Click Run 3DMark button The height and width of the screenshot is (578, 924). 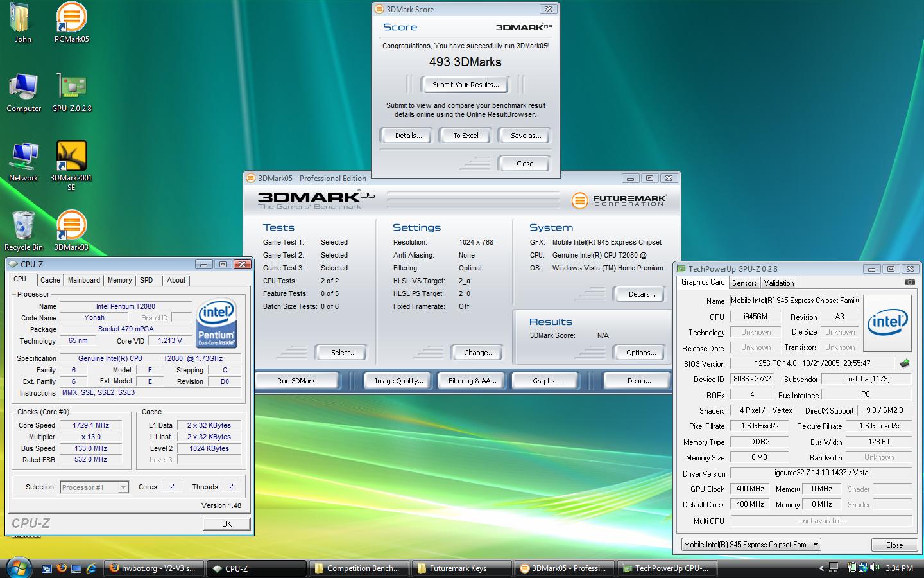tap(296, 381)
